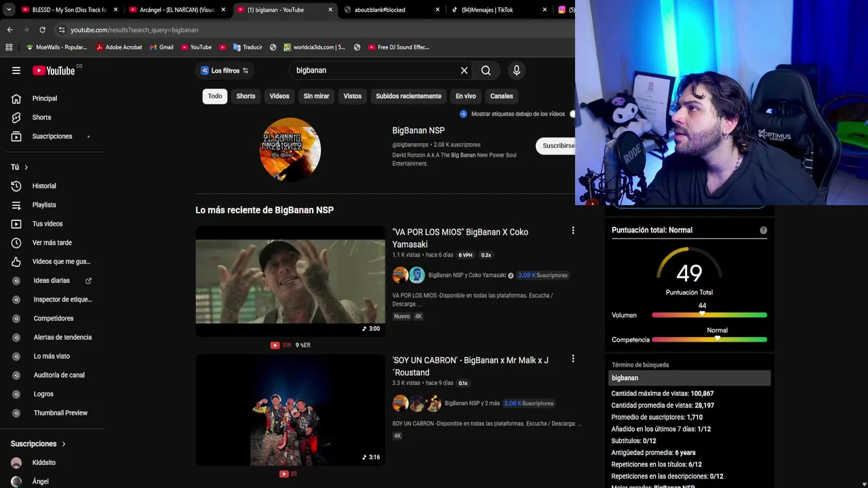Click the browser back arrow
The width and height of the screenshot is (868, 488).
[x=9, y=30]
